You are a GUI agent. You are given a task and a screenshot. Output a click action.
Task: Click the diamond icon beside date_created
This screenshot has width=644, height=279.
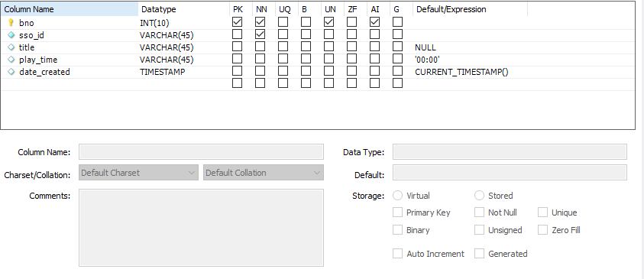[11, 72]
